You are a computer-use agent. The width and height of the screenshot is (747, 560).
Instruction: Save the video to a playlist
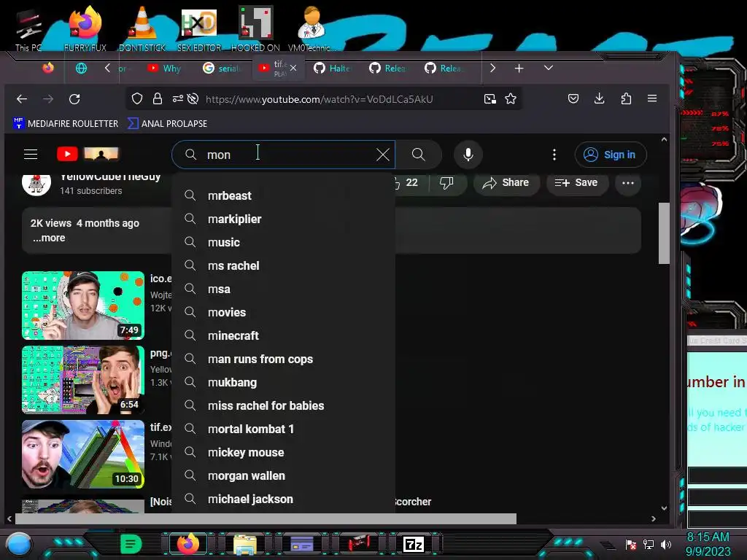[577, 183]
